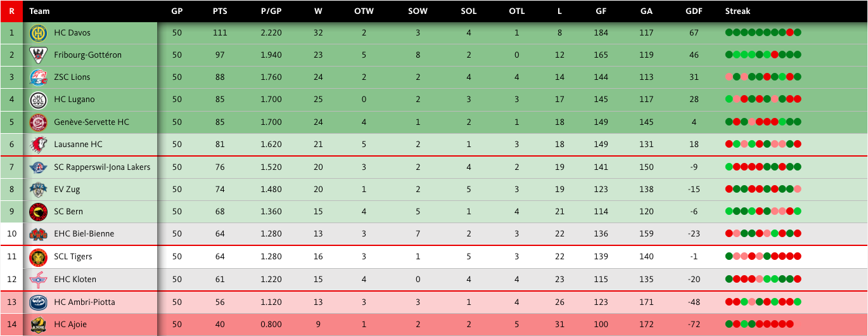Click HC Ambri-Piotta points value 56

coord(220,302)
